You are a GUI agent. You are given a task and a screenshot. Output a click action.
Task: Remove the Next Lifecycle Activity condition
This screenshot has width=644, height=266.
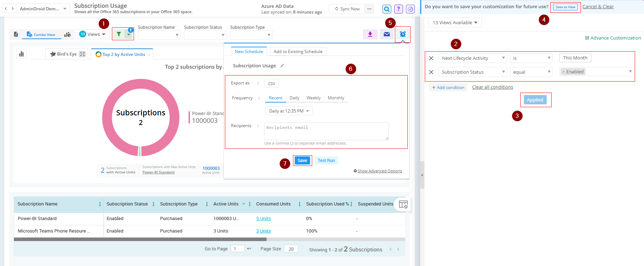[431, 58]
